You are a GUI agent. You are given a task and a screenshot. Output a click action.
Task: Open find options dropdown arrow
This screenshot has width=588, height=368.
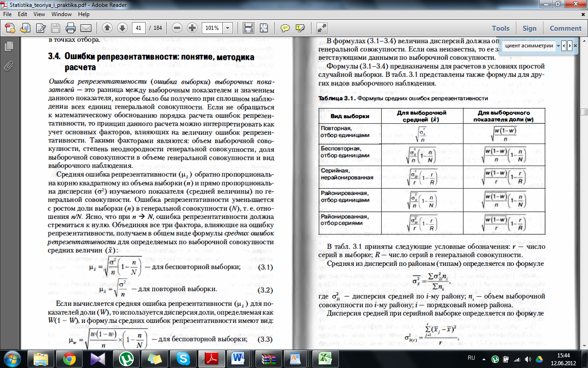(x=558, y=46)
